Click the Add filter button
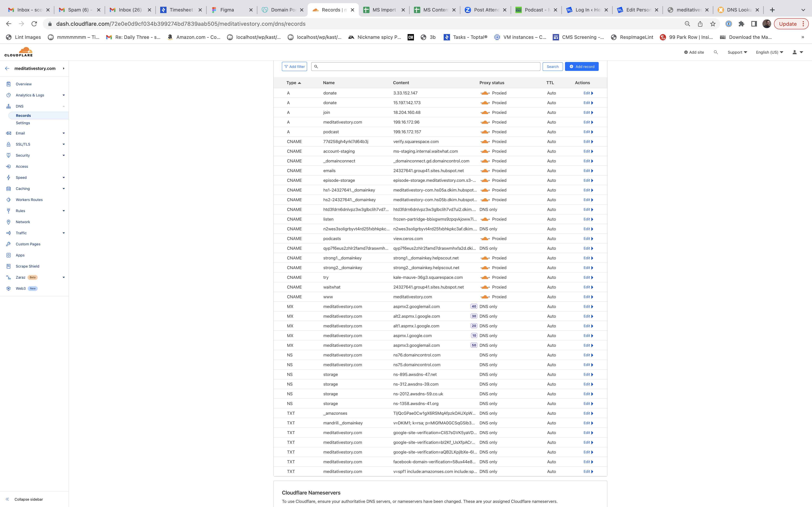Image resolution: width=812 pixels, height=507 pixels. point(294,66)
